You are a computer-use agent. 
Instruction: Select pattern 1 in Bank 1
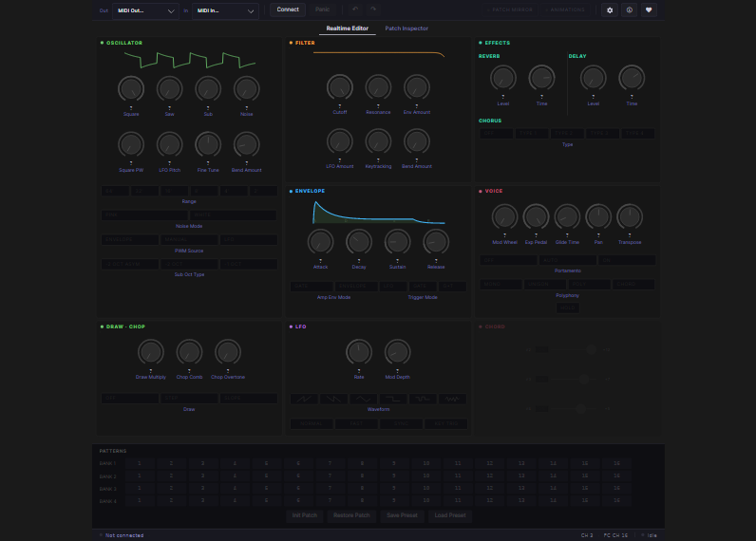[140, 463]
